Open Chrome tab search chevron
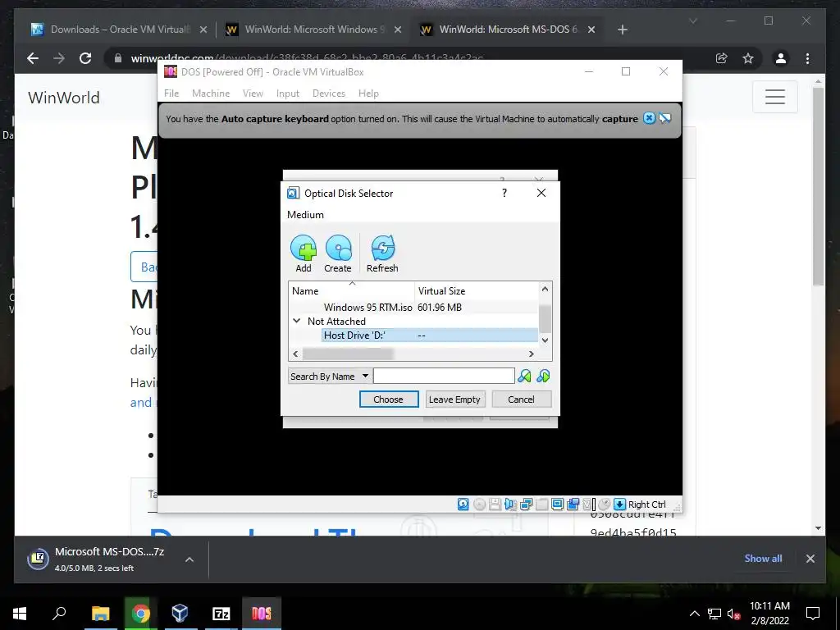Viewport: 840px width, 630px height. tap(692, 21)
